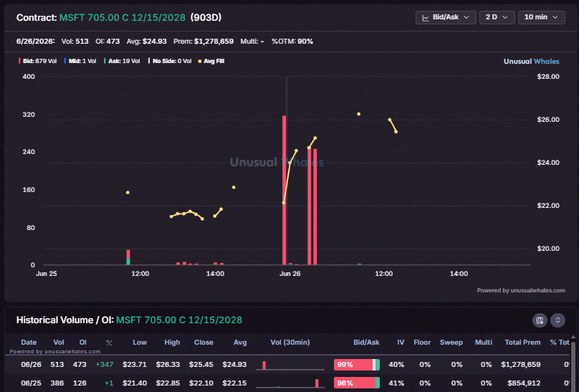Sort table by Date column
The width and height of the screenshot is (579, 392).
coord(29,343)
